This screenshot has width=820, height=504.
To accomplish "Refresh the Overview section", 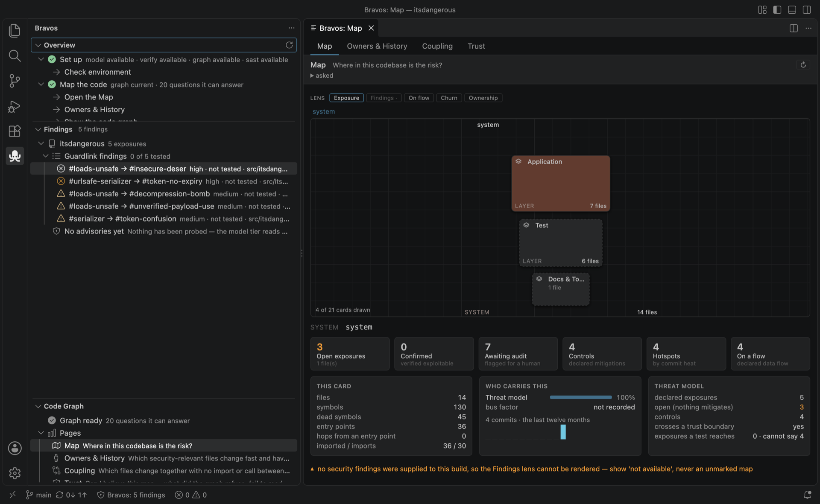I will pos(289,45).
